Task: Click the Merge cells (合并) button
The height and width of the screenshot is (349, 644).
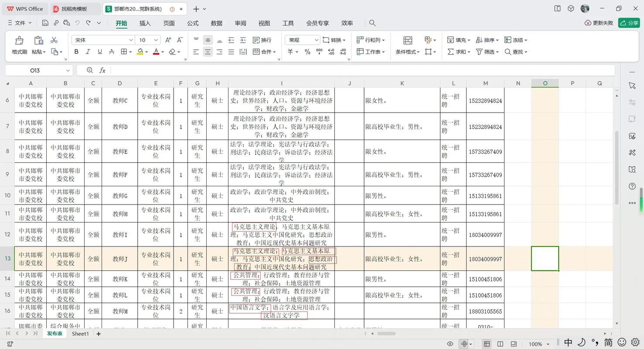Action: click(x=264, y=52)
